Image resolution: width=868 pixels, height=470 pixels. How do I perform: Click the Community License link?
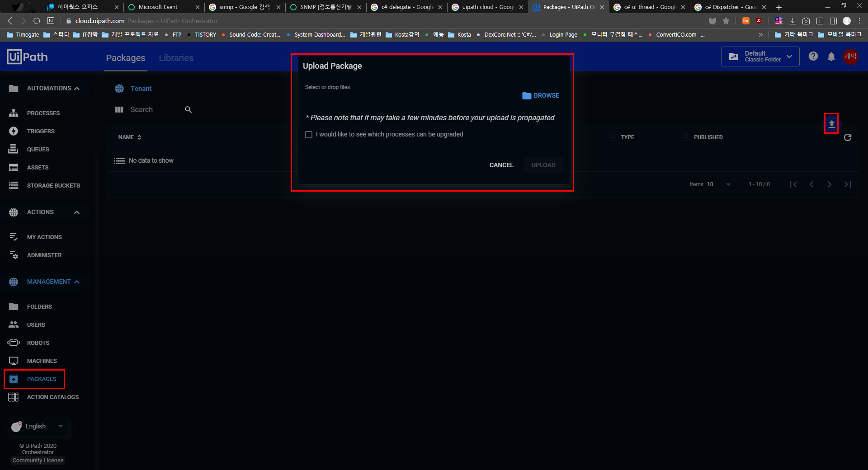[38, 461]
